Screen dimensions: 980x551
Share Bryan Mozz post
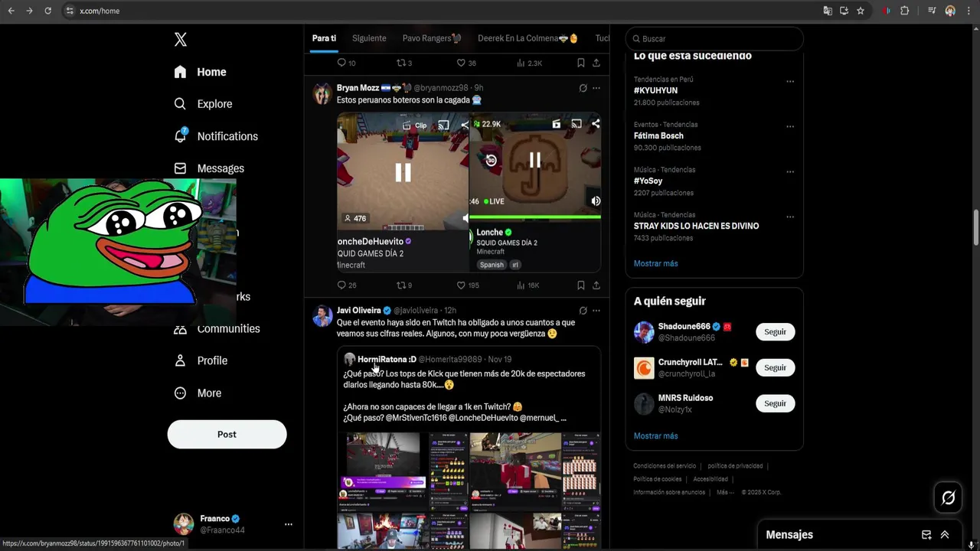(596, 285)
